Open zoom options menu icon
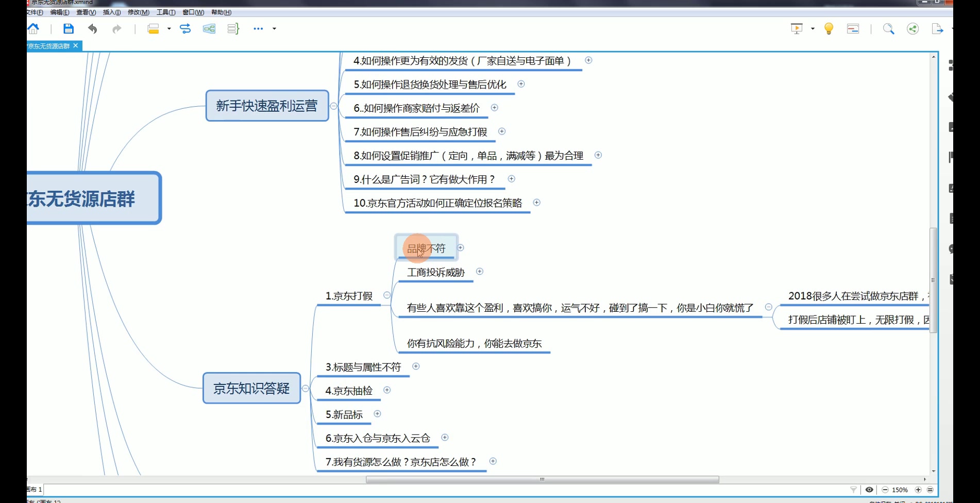The height and width of the screenshot is (503, 980). pos(930,490)
